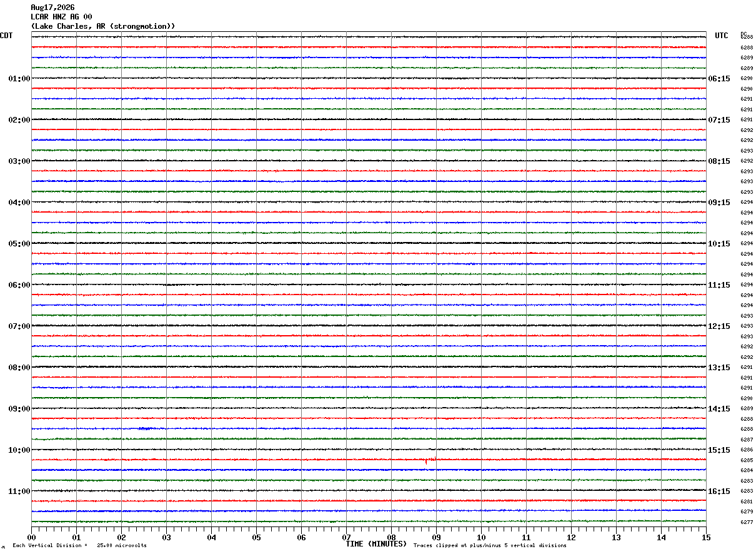Select the 01:00 CDT hour label
756x554 pixels.
[x=19, y=79]
